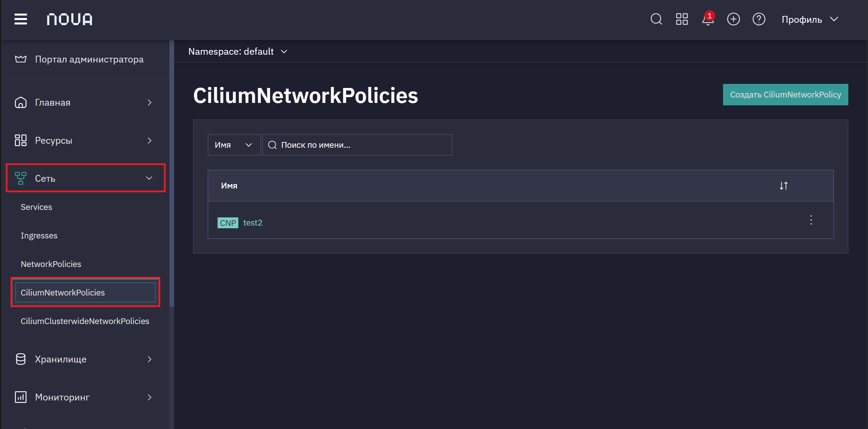This screenshot has height=429, width=868.
Task: Open notifications bell with badge
Action: click(708, 19)
